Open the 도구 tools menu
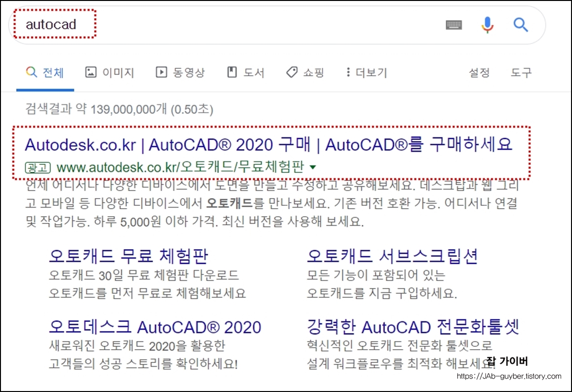Screen dimensions: 572x392 [x=521, y=72]
